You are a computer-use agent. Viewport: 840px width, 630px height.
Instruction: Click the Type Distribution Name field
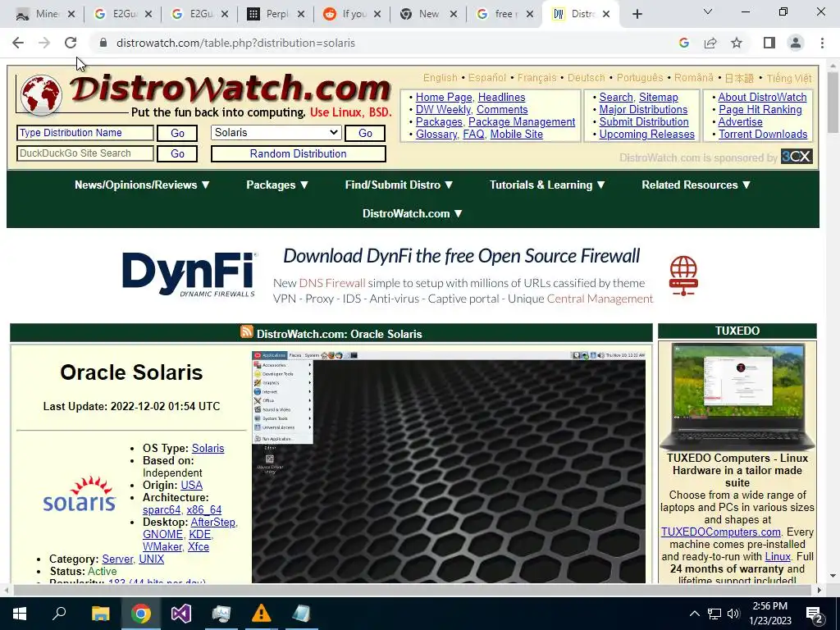[x=85, y=133]
